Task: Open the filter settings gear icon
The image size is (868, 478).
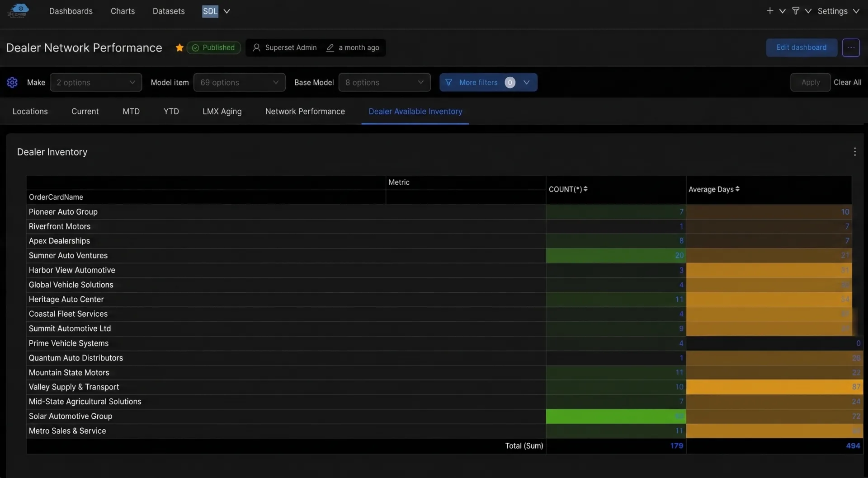Action: tap(12, 82)
